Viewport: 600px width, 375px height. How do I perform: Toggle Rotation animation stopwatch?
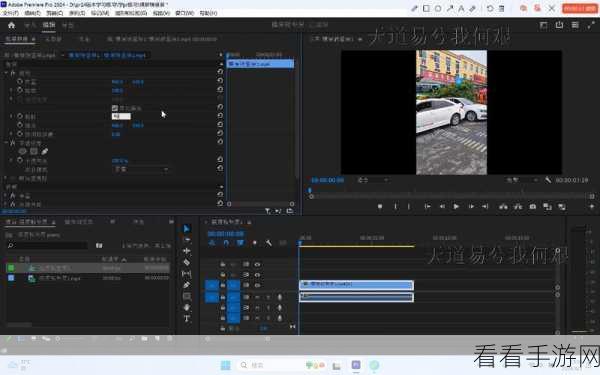[20, 116]
